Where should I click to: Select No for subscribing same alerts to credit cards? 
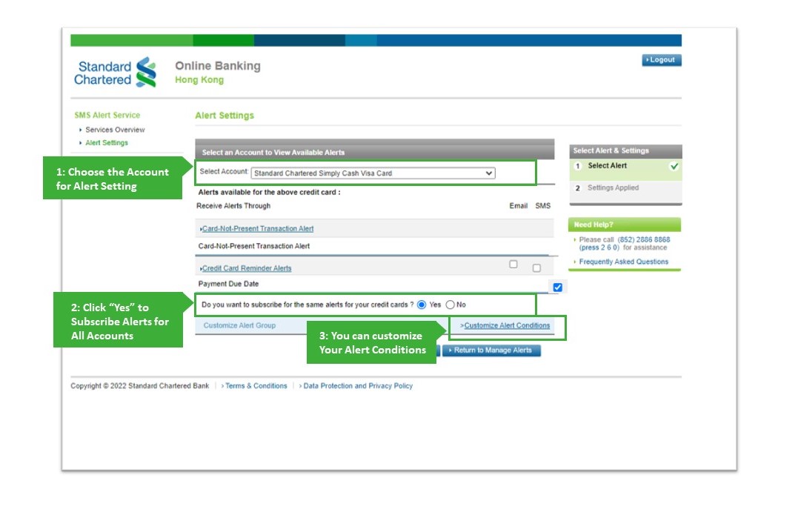click(x=450, y=304)
